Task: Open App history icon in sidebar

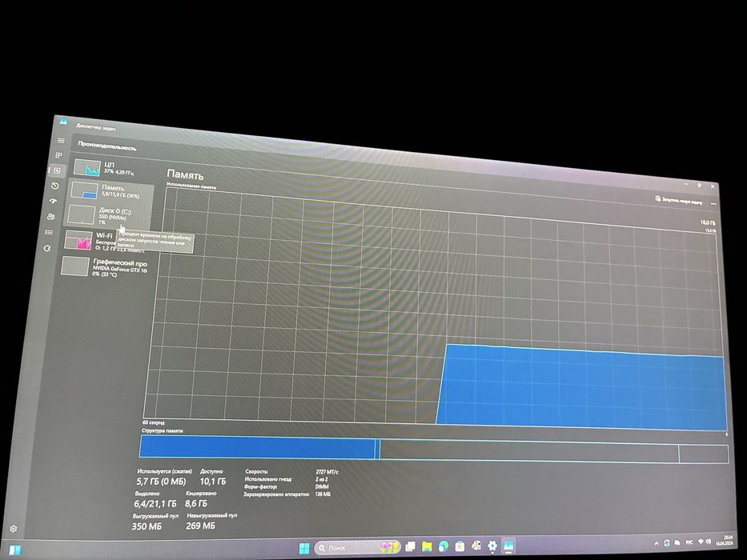Action: (x=54, y=186)
